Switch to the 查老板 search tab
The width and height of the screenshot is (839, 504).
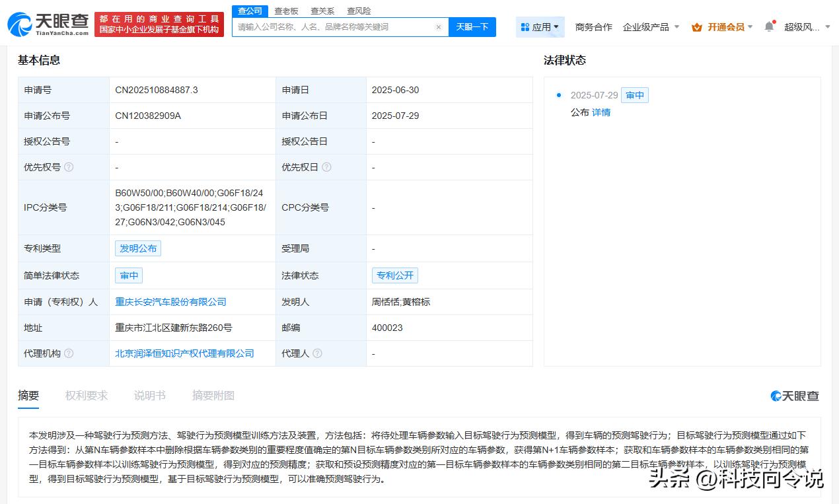click(286, 11)
